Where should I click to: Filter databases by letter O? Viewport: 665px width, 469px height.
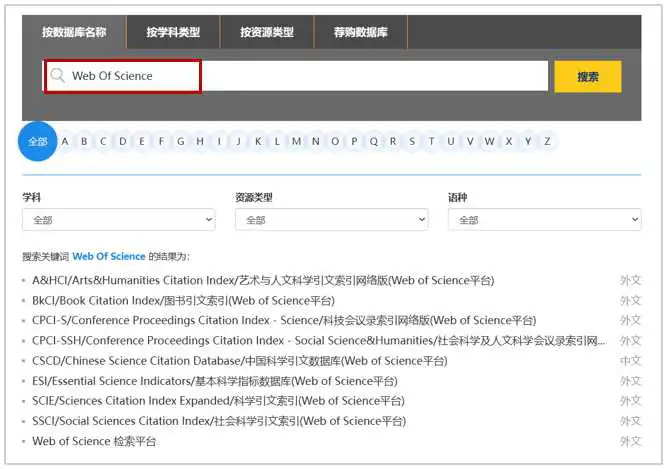(x=335, y=142)
